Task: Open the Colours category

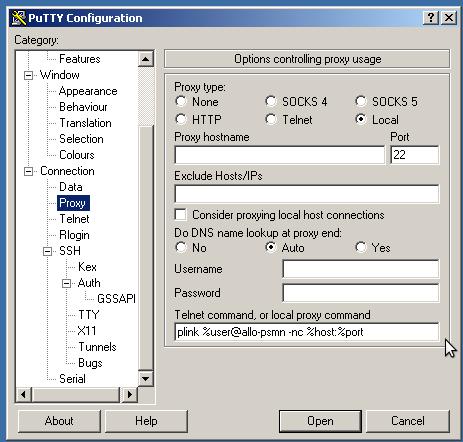Action: pos(77,155)
